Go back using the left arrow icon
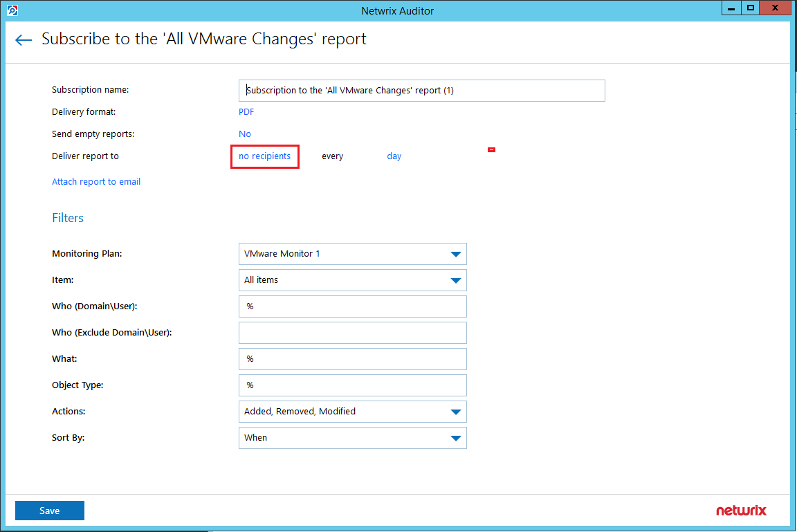797x532 pixels. coord(24,39)
